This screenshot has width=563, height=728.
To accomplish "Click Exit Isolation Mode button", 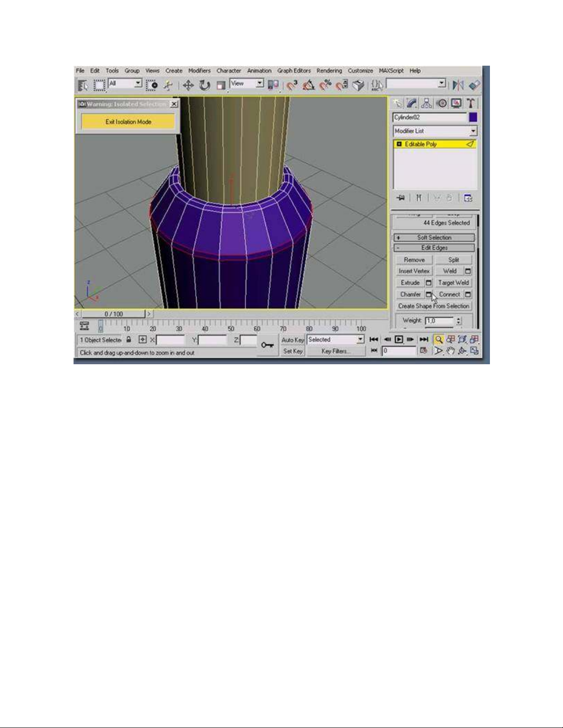I will click(x=128, y=122).
